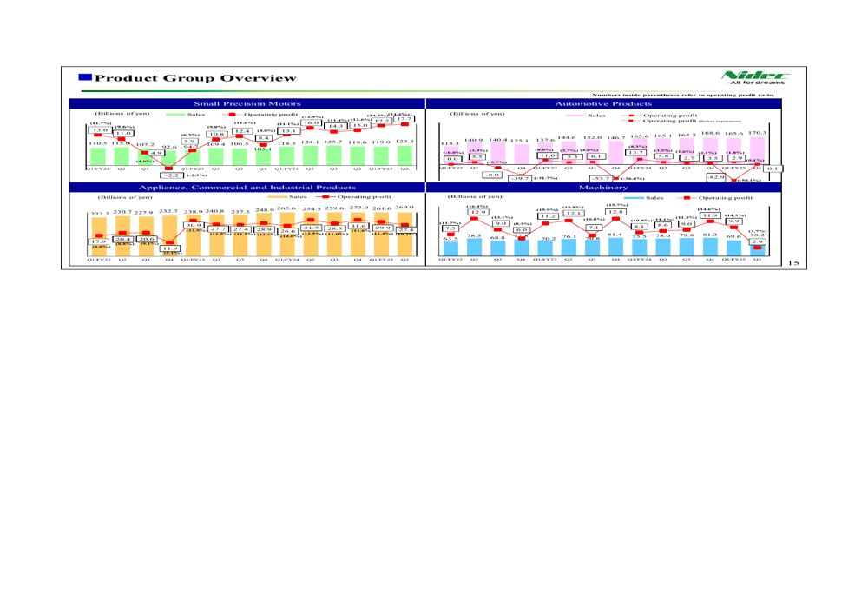The width and height of the screenshot is (868, 595).
Task: Click the red Operating profit marker in Small Precision Motors legend
Action: (x=234, y=114)
